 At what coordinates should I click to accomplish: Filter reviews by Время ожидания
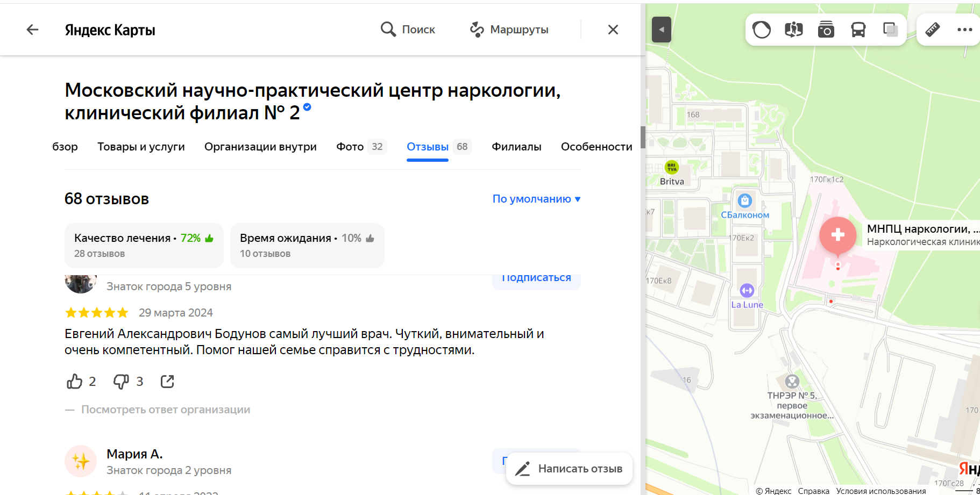point(307,245)
